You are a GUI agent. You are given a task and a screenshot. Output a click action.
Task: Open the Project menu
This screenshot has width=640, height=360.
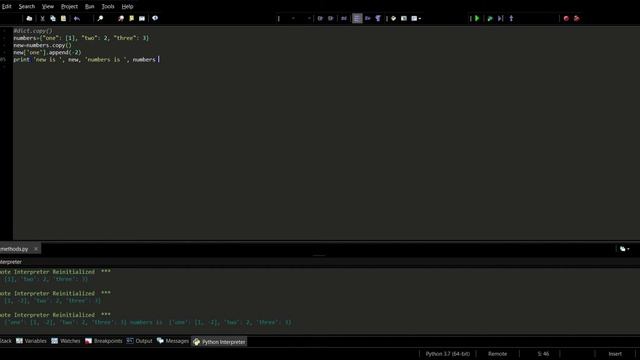tap(69, 7)
